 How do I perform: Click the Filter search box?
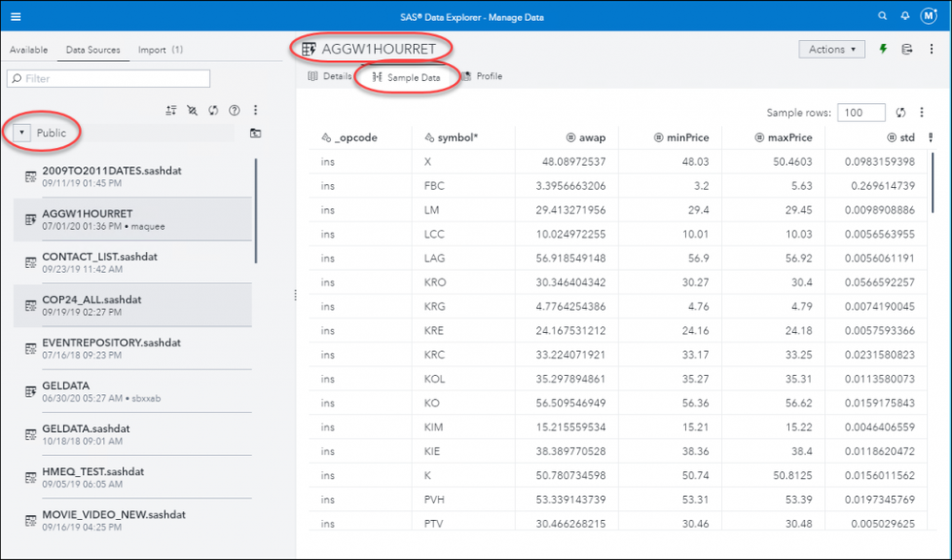click(109, 78)
